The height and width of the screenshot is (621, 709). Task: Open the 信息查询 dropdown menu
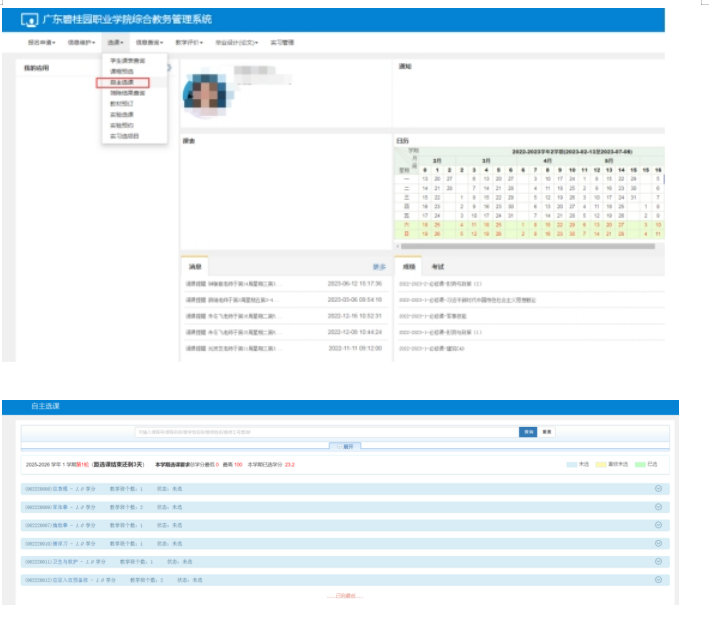(149, 43)
